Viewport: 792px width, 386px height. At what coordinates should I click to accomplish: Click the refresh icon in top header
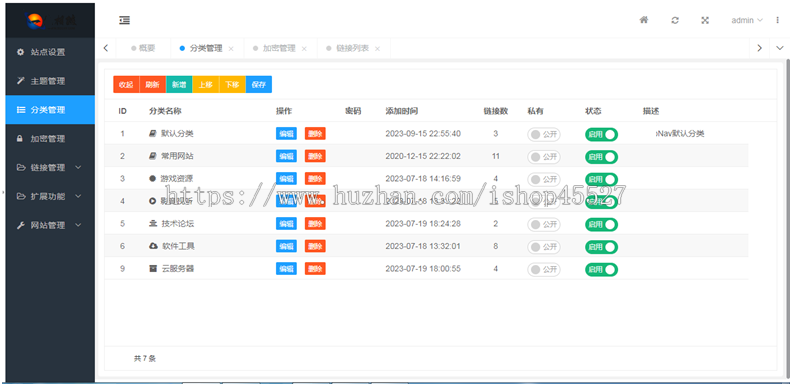pyautogui.click(x=675, y=20)
